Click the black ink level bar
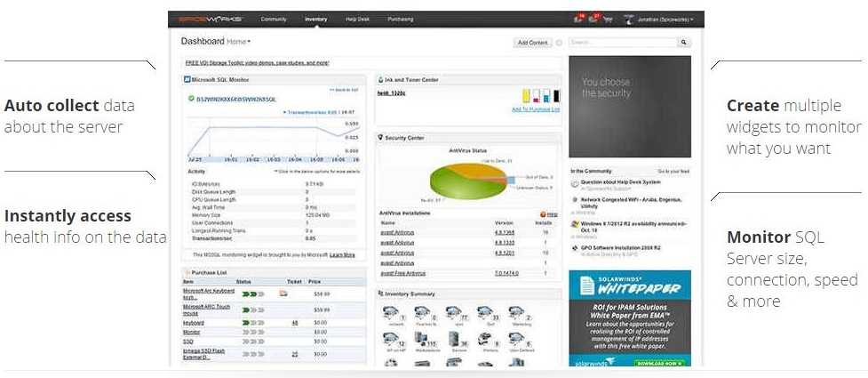This screenshot has width=868, height=378. tap(556, 96)
